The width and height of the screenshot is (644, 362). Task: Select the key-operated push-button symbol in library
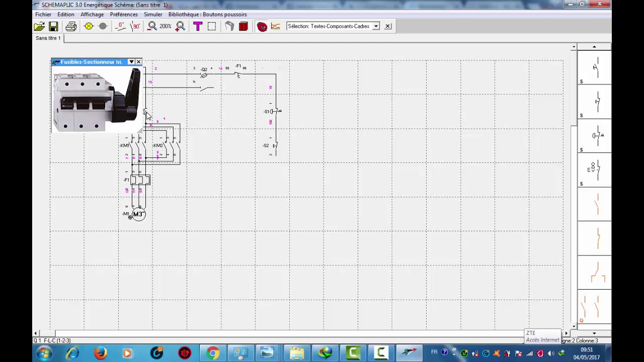[595, 169]
